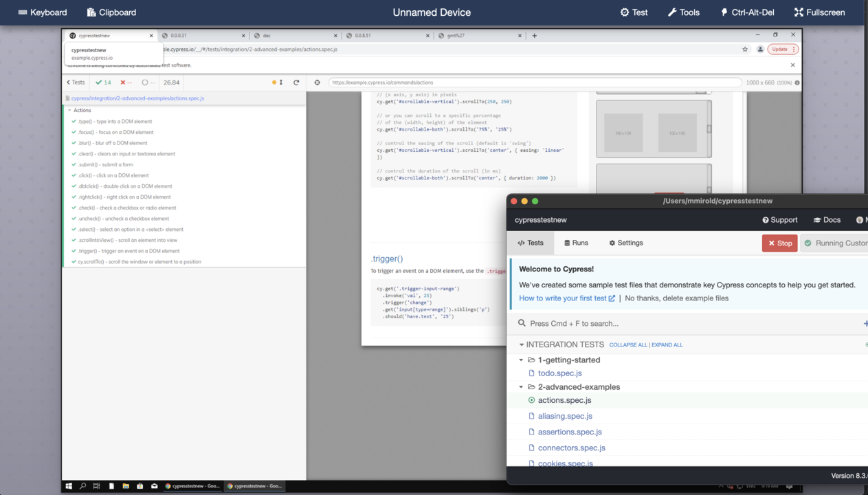Click No thanks, delete example files
The image size is (868, 495).
677,298
